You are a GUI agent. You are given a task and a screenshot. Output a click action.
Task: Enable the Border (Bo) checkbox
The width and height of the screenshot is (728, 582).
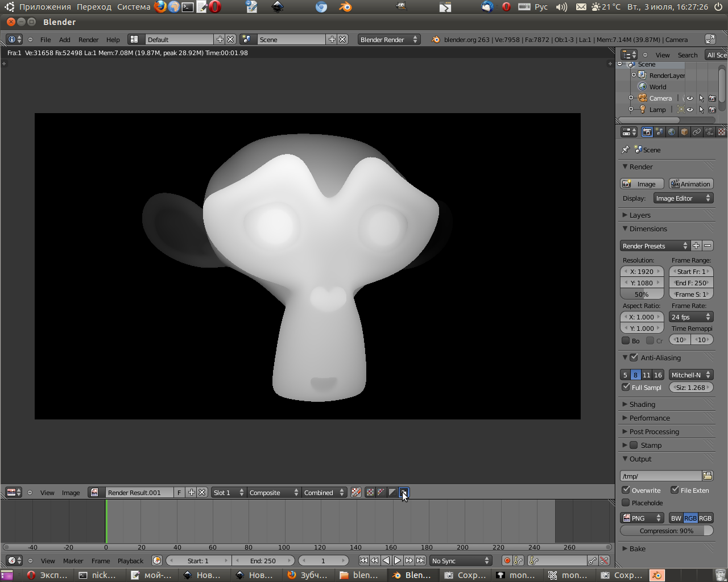pos(626,340)
